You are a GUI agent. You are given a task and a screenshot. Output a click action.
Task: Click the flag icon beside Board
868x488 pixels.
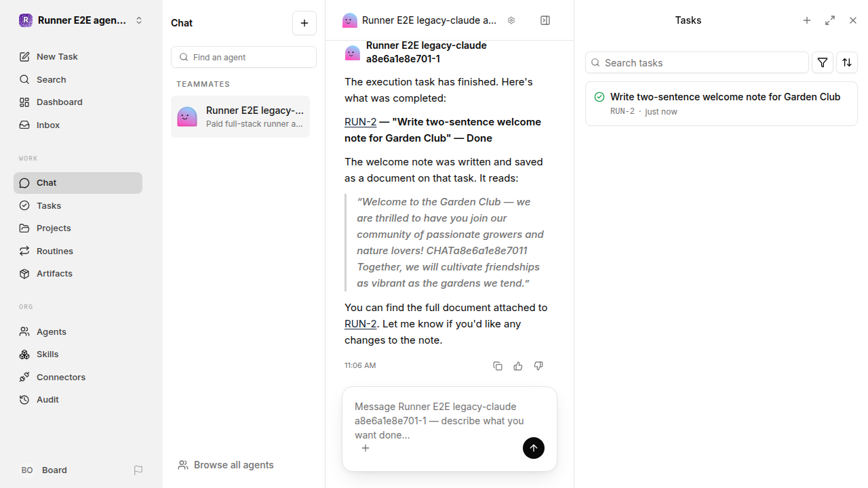tap(138, 470)
